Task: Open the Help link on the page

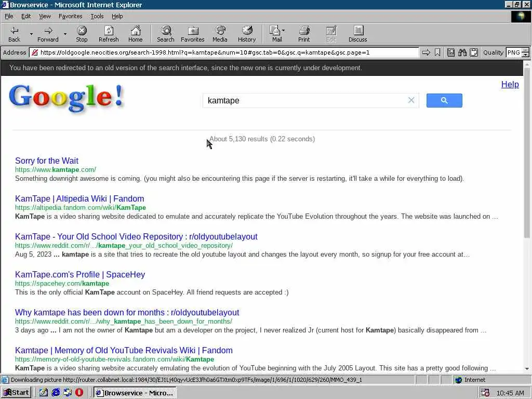Action: pyautogui.click(x=510, y=85)
